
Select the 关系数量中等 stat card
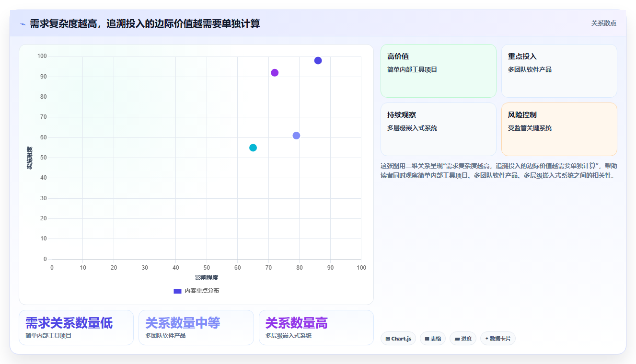[196, 328]
